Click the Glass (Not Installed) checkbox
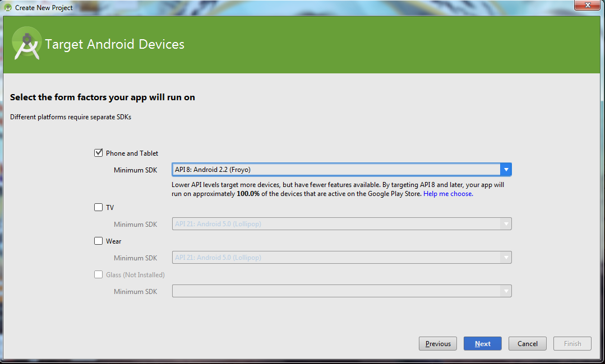This screenshot has width=605, height=364. click(x=98, y=274)
